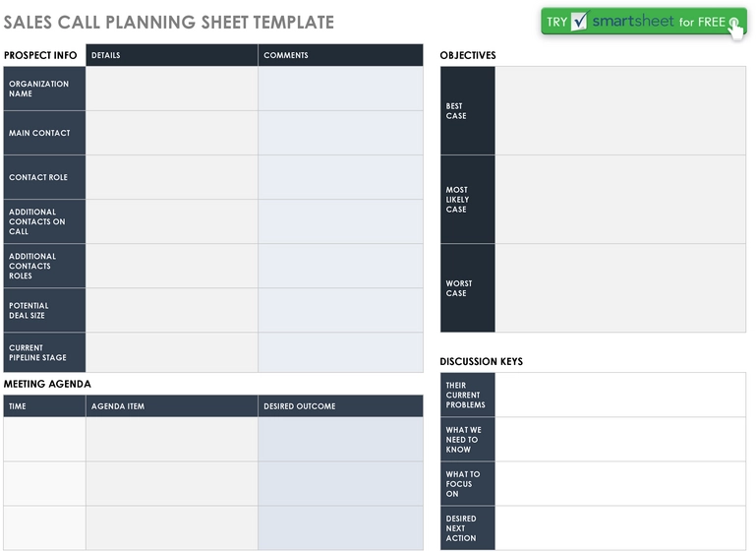
Task: Select the first Agenda Item cell
Action: click(172, 439)
